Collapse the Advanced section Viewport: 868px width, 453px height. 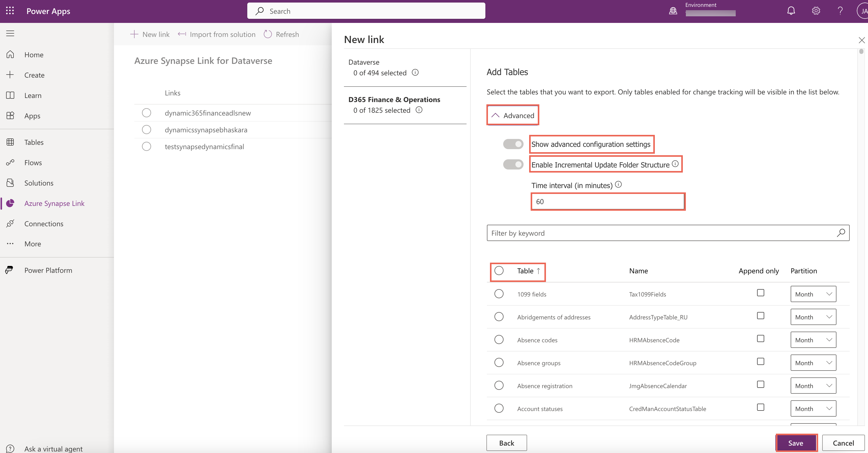tap(513, 115)
